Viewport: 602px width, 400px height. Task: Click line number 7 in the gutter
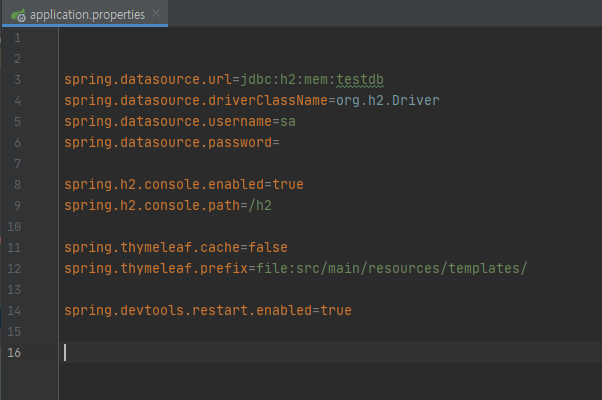17,164
